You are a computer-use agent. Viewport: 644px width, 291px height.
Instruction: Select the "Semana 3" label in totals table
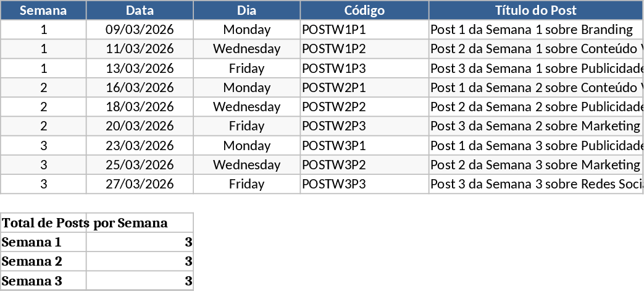click(x=43, y=281)
